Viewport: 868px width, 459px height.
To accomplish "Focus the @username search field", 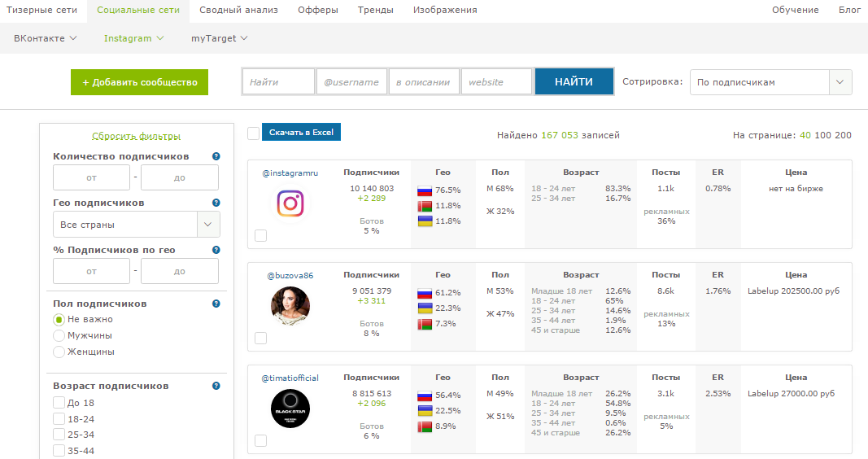I will coord(351,82).
